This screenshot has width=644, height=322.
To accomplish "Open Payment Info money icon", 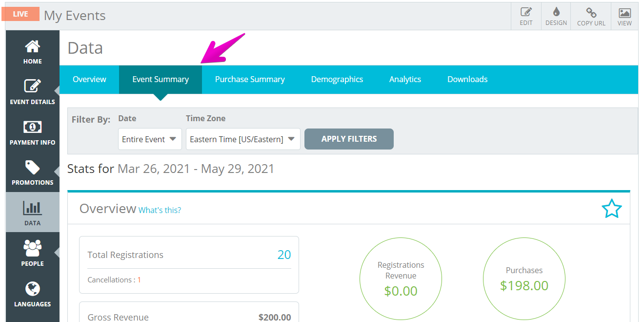I will (33, 127).
